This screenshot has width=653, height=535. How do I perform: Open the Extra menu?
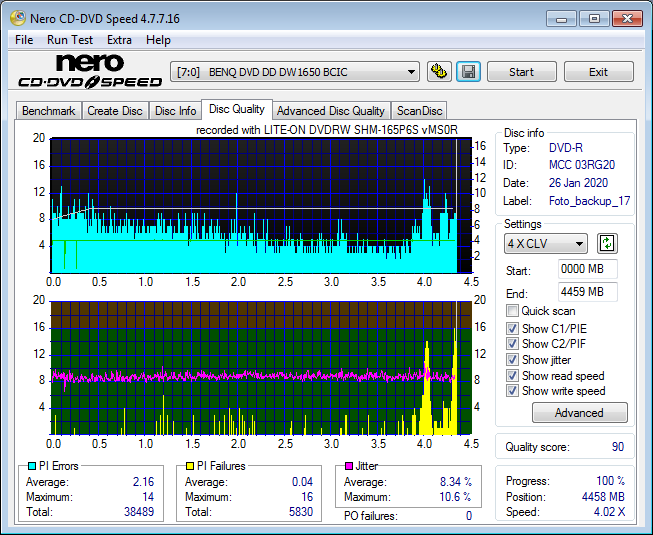click(x=119, y=40)
